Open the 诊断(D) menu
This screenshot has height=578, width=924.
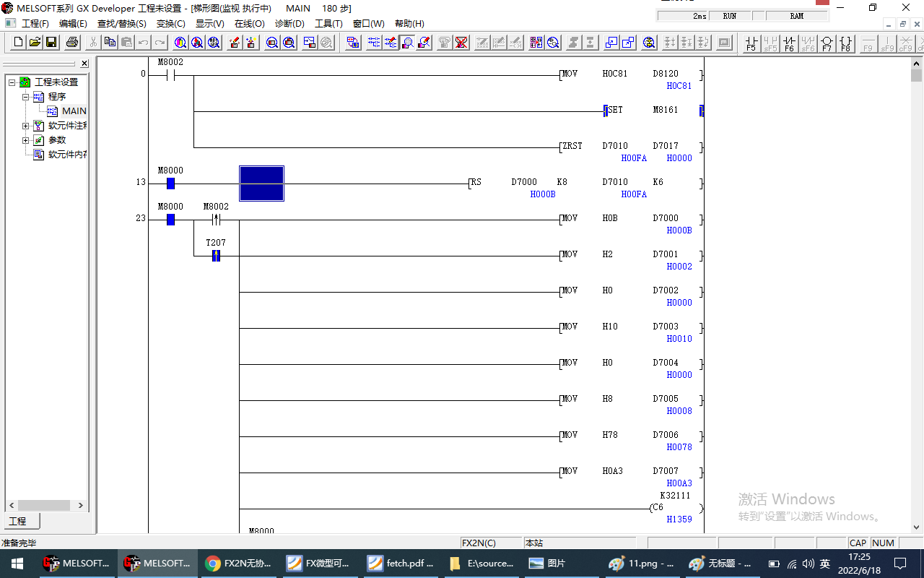tap(289, 24)
